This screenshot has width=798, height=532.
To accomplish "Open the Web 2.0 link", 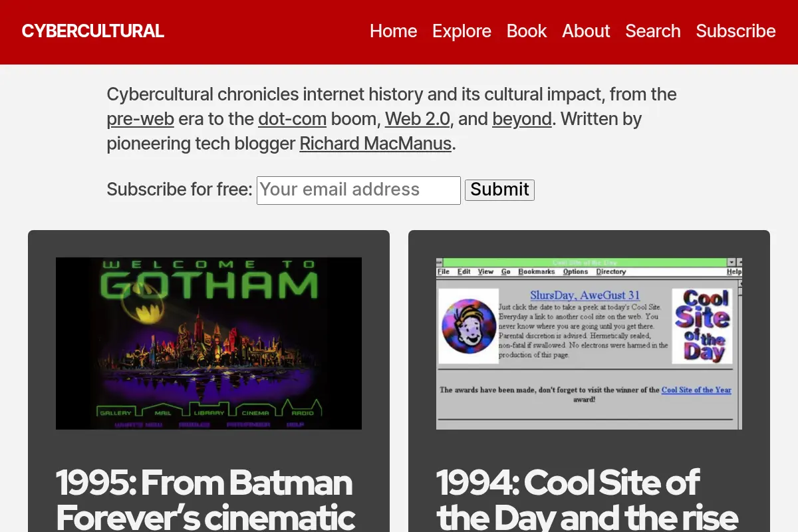I will point(418,119).
